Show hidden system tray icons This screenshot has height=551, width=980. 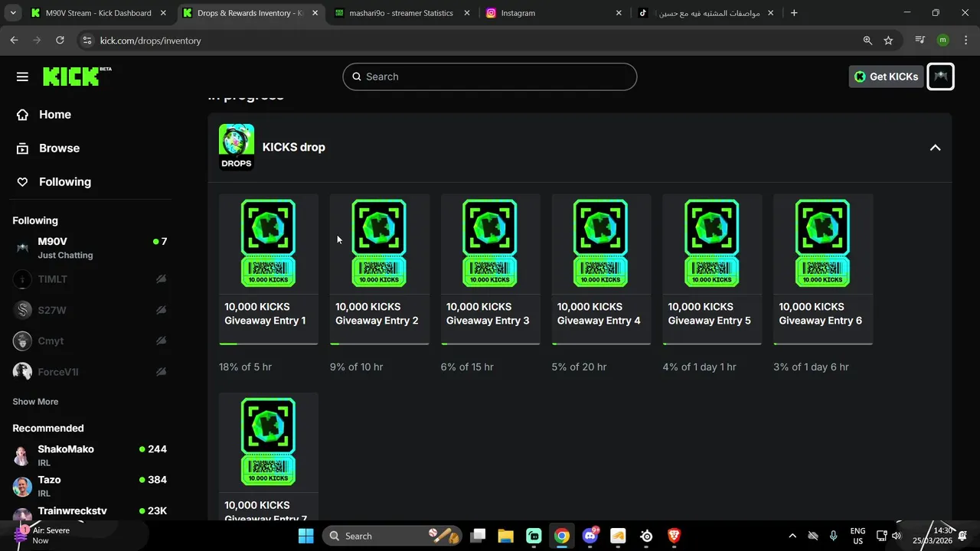tap(792, 536)
